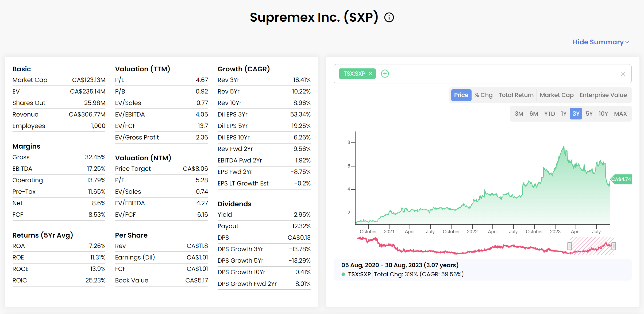Click the FCF margin value 8.53%
644x314 pixels.
pos(97,215)
